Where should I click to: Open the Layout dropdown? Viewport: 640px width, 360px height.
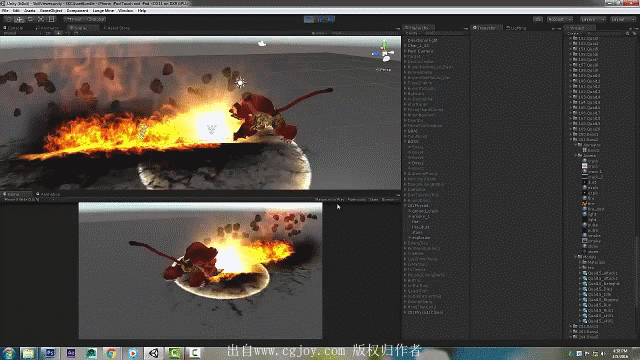click(x=623, y=19)
